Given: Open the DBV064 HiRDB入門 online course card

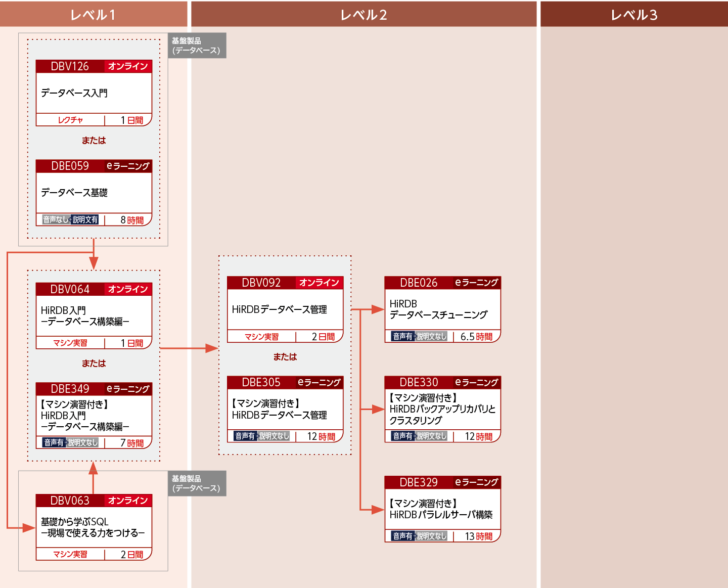Looking at the screenshot, I should tap(94, 315).
